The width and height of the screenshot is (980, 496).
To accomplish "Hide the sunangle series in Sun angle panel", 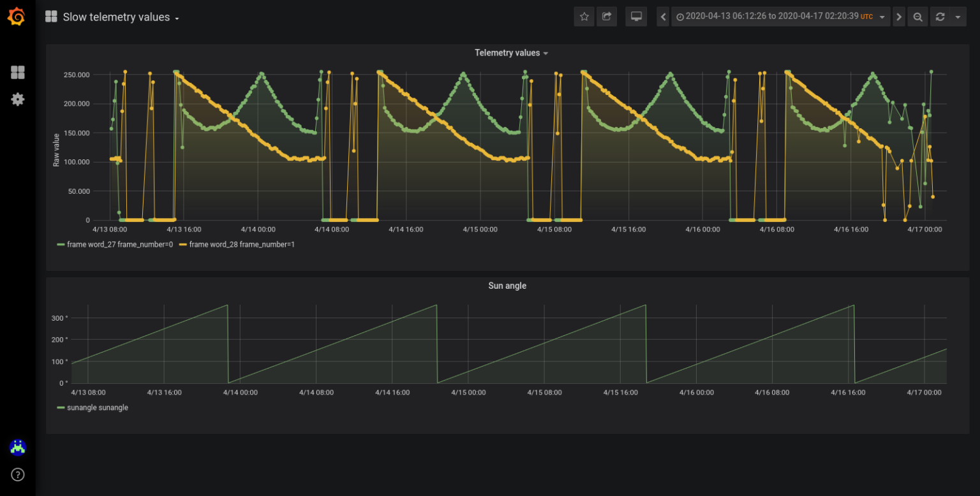I will click(x=98, y=407).
